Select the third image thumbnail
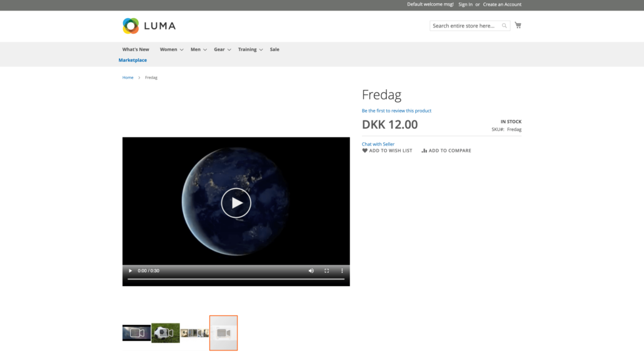The image size is (644, 361). tap(194, 333)
